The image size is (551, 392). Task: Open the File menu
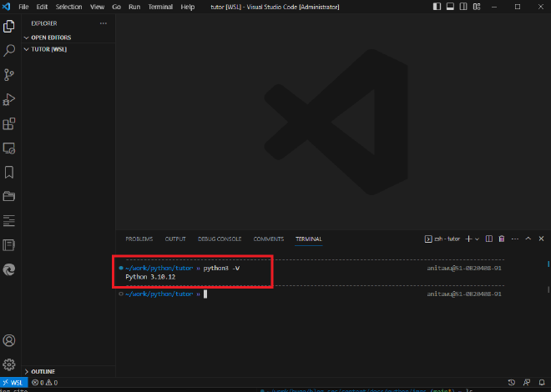tap(23, 7)
